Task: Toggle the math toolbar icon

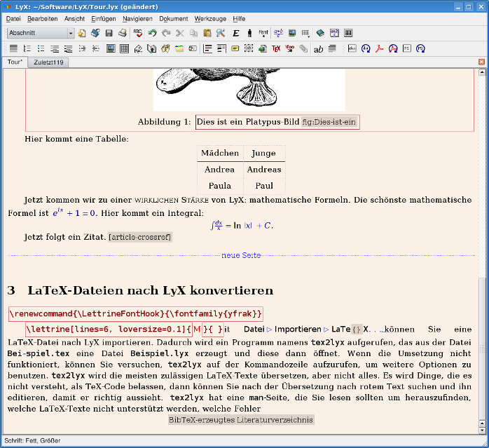Action: point(334,33)
